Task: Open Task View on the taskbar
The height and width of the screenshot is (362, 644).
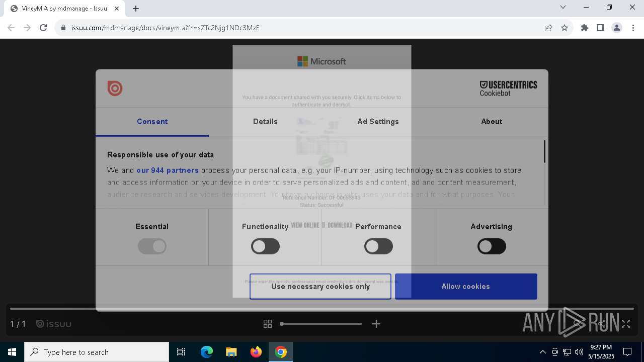Action: pos(181,352)
